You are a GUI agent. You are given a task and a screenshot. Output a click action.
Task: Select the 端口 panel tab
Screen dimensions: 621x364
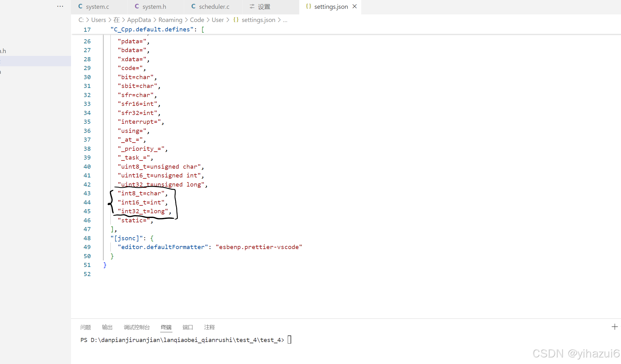[188, 327]
